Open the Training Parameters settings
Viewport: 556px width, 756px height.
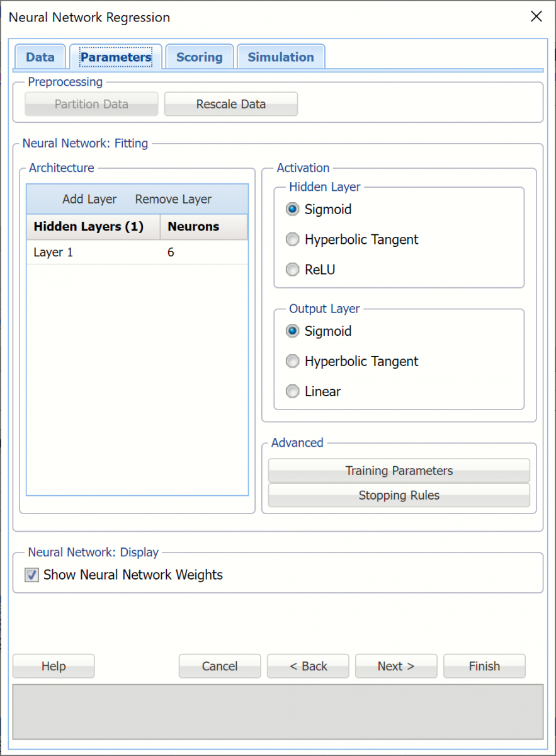click(x=398, y=471)
